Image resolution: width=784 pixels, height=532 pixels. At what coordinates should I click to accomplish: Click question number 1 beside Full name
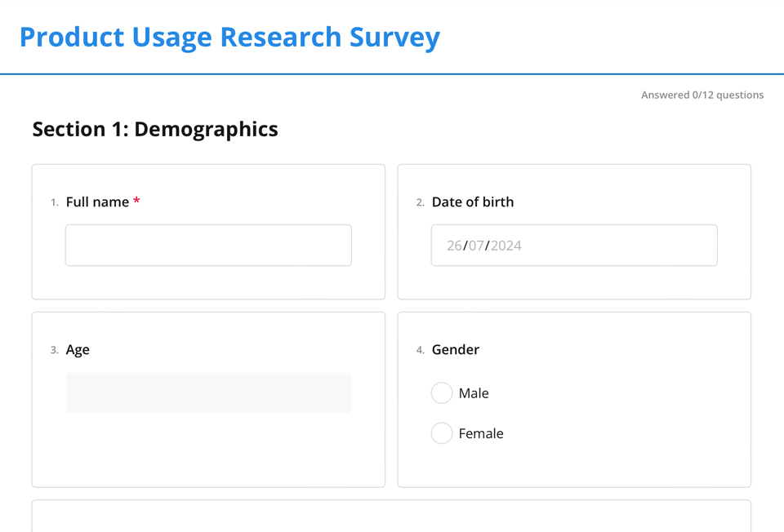tap(55, 202)
